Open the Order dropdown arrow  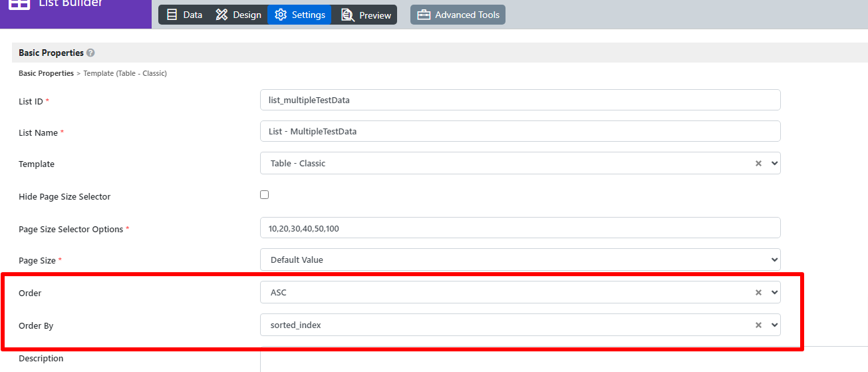pos(774,292)
